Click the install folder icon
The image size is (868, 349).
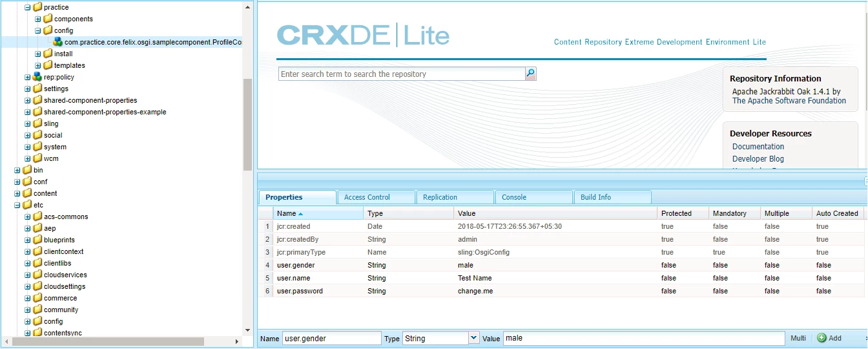pyautogui.click(x=48, y=54)
